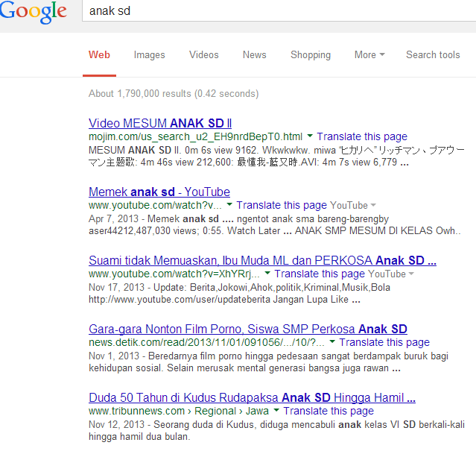
Task: Expand the green arrow beside news.detik.com URL
Action: click(x=332, y=342)
